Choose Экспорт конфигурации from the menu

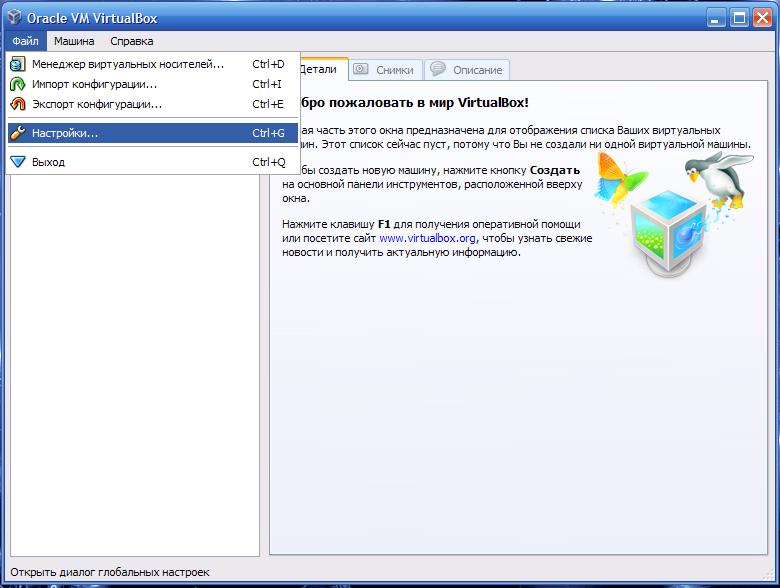click(x=153, y=104)
